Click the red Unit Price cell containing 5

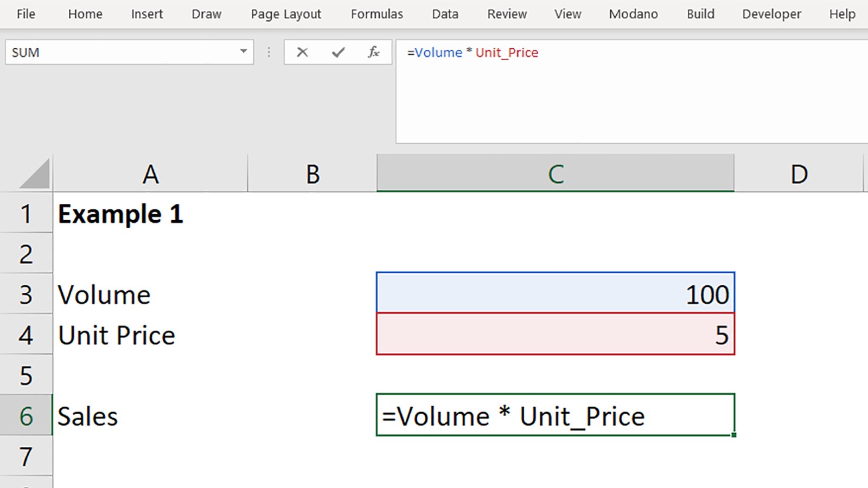click(x=555, y=334)
